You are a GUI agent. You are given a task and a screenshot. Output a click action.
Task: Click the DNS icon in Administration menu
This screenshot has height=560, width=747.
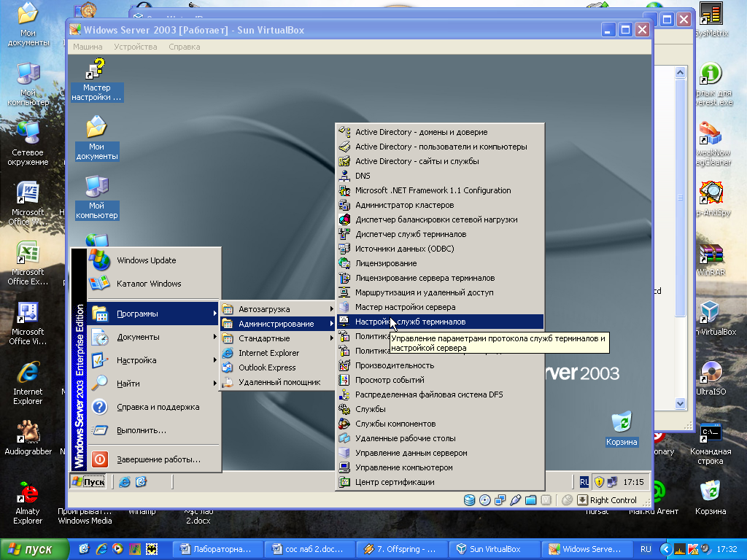(344, 176)
